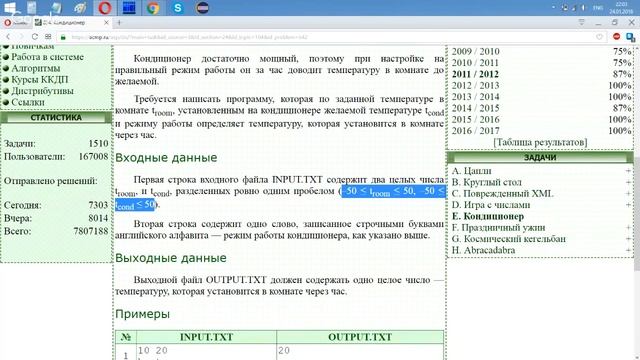Screen dimensions: 640x360
Task: Open the red ad blocker extension
Action: 616,37
